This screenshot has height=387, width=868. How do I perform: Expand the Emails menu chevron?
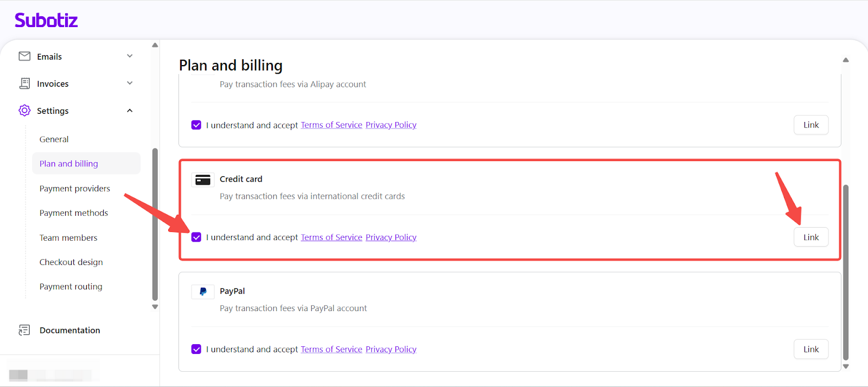point(130,56)
